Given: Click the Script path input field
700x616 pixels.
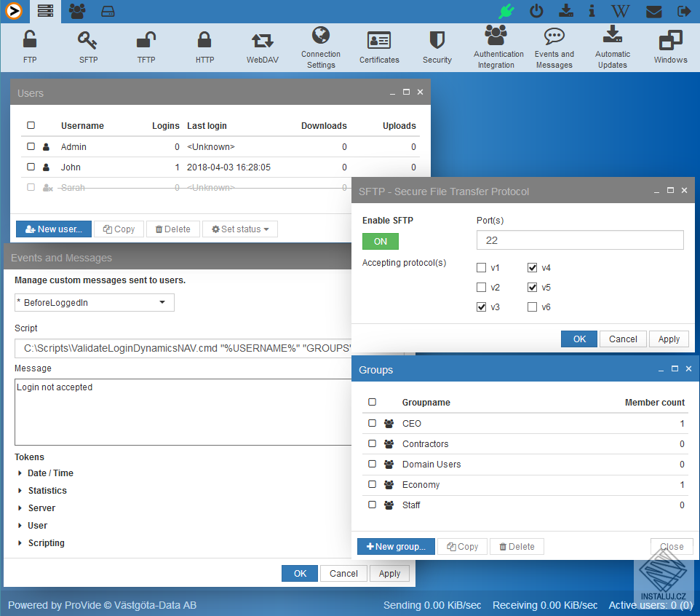Looking at the screenshot, I should [x=183, y=348].
